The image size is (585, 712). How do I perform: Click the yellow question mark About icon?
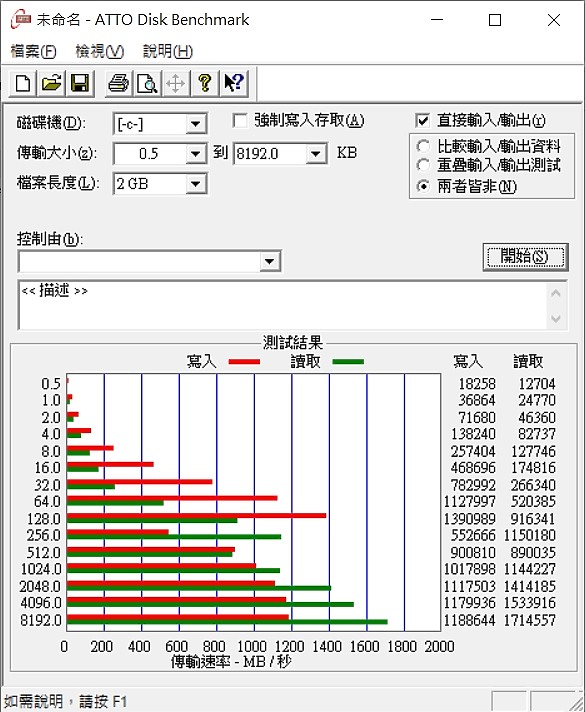tap(204, 84)
